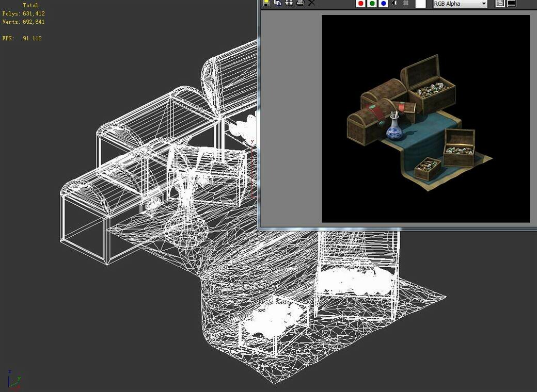Toggle the red channel button
Screen dimensions: 537x392
click(x=360, y=4)
